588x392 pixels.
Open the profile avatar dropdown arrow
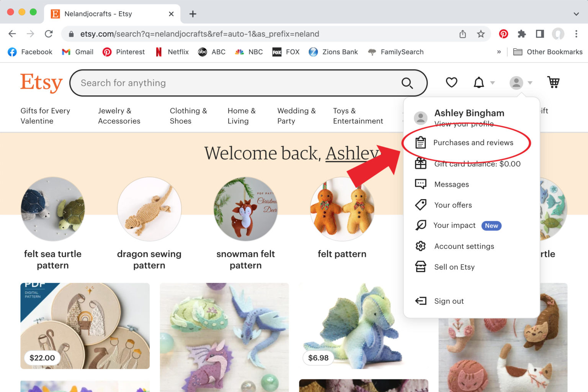pos(530,83)
